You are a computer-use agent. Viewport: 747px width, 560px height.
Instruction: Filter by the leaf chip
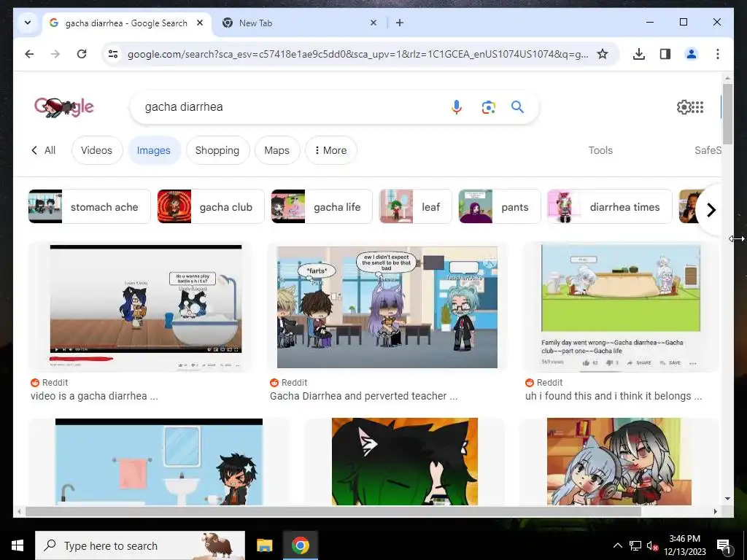point(415,206)
